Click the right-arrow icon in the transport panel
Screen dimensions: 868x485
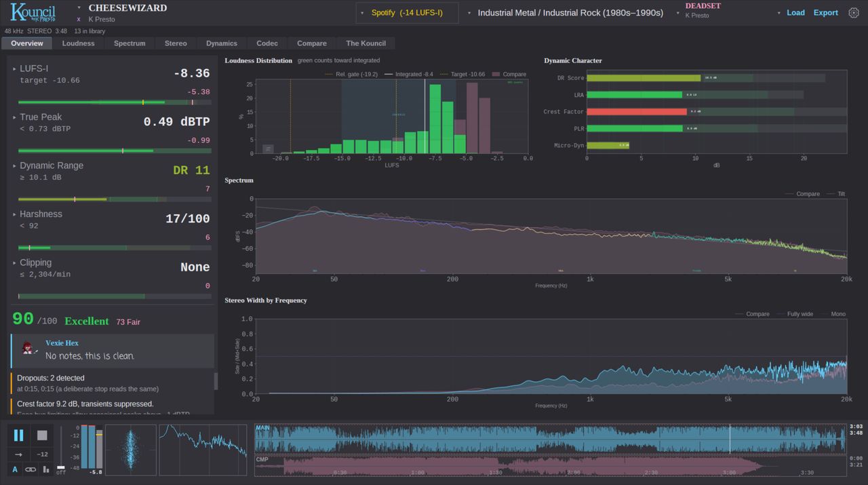[19, 454]
